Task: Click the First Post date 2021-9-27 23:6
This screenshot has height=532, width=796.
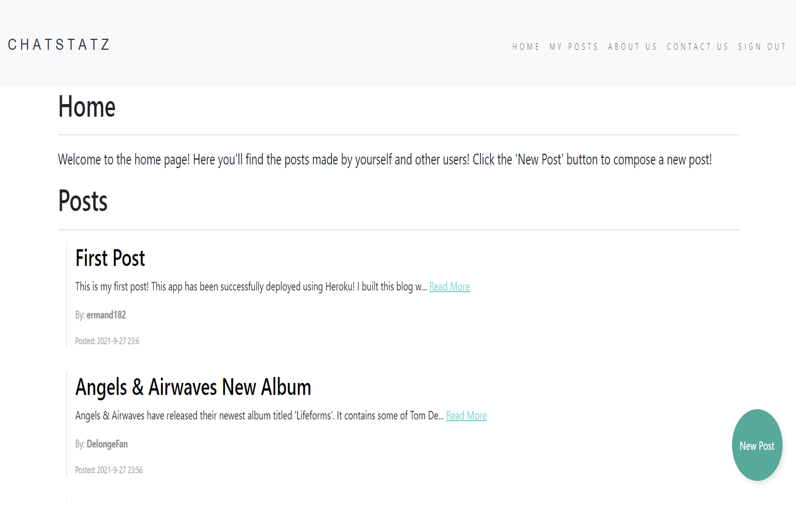Action: click(118, 341)
